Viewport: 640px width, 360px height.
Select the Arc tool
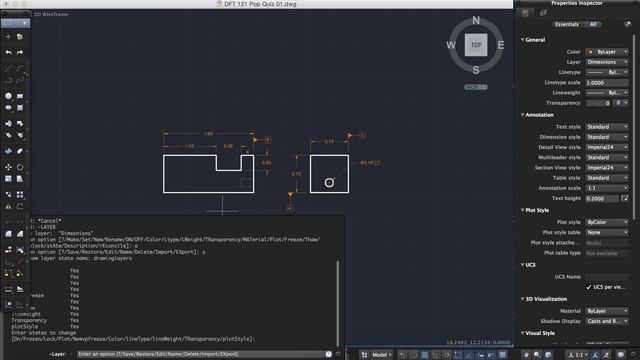20,68
